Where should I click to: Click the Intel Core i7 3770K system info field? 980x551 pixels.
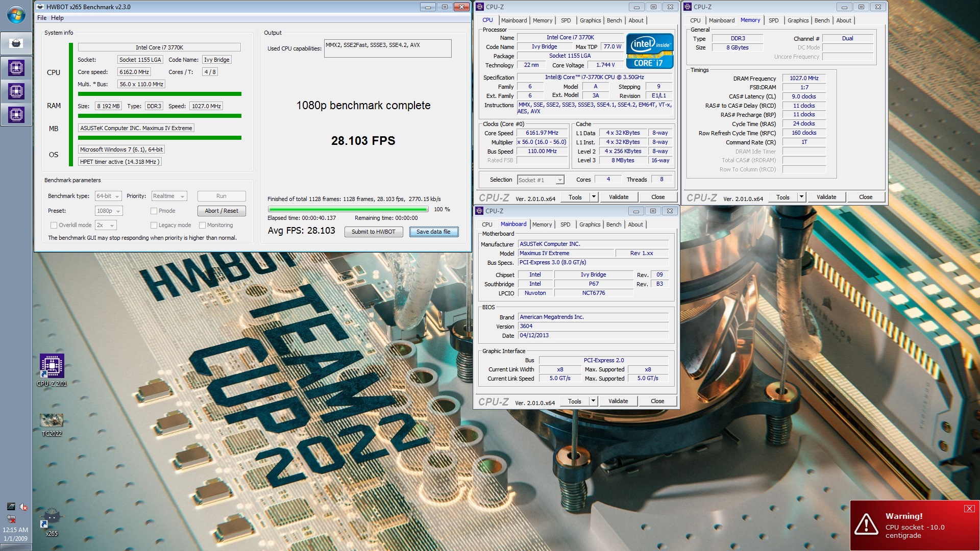coord(159,47)
